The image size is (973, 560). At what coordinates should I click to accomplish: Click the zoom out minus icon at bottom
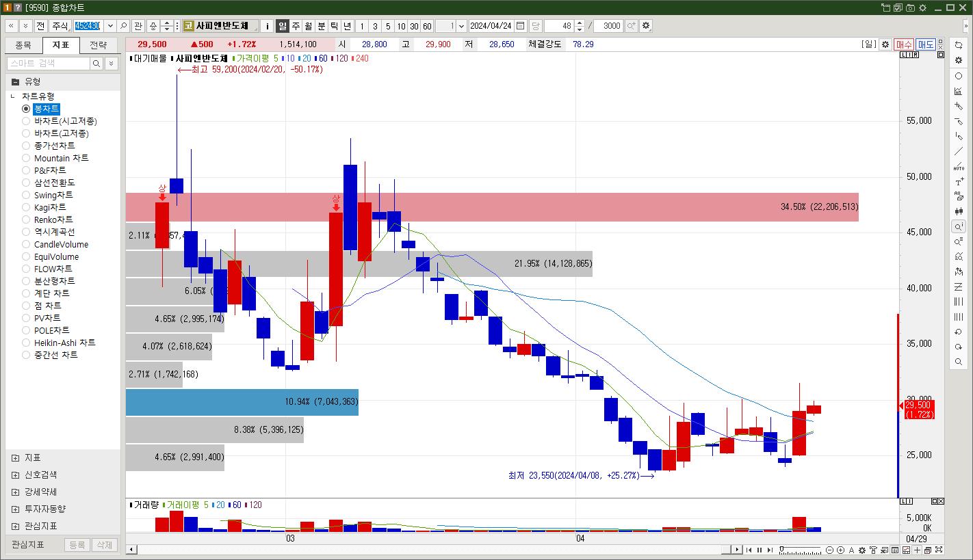[830, 550]
